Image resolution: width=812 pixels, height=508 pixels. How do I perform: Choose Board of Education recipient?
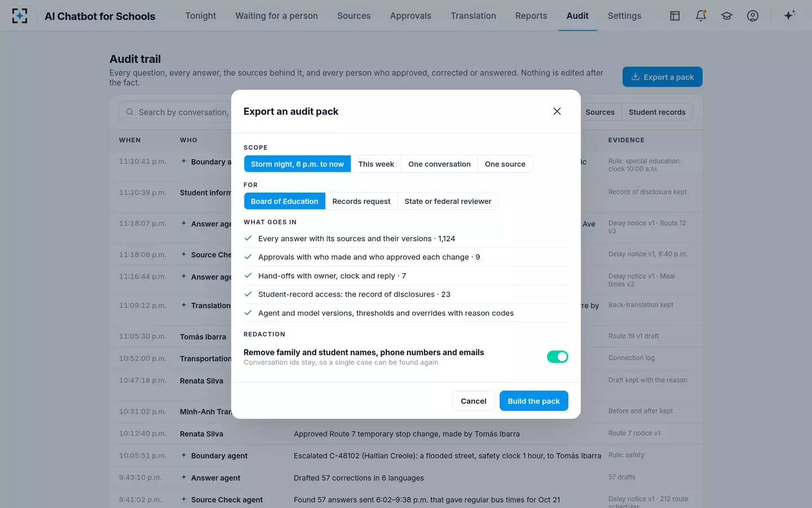click(x=285, y=201)
